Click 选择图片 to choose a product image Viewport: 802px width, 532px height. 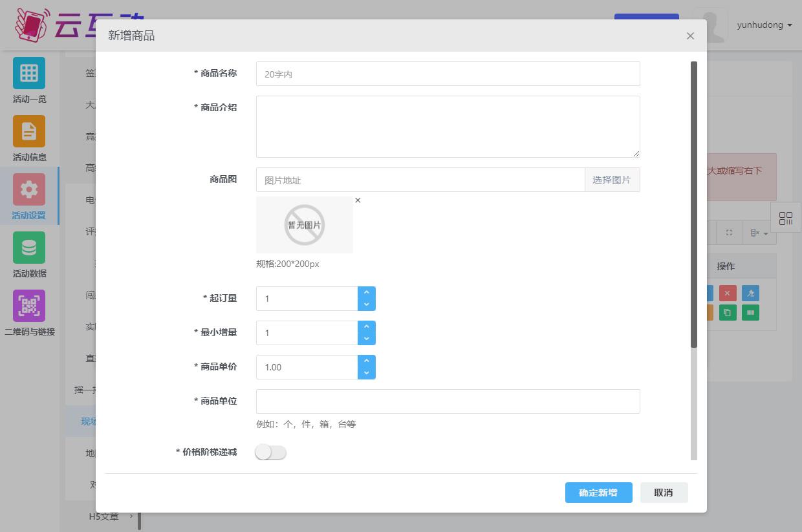point(612,180)
